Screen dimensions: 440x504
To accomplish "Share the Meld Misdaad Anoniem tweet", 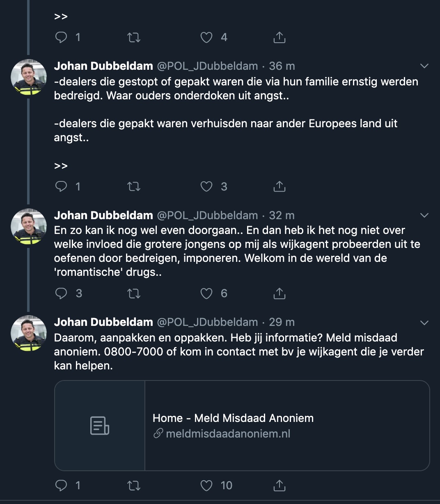I will pyautogui.click(x=279, y=486).
